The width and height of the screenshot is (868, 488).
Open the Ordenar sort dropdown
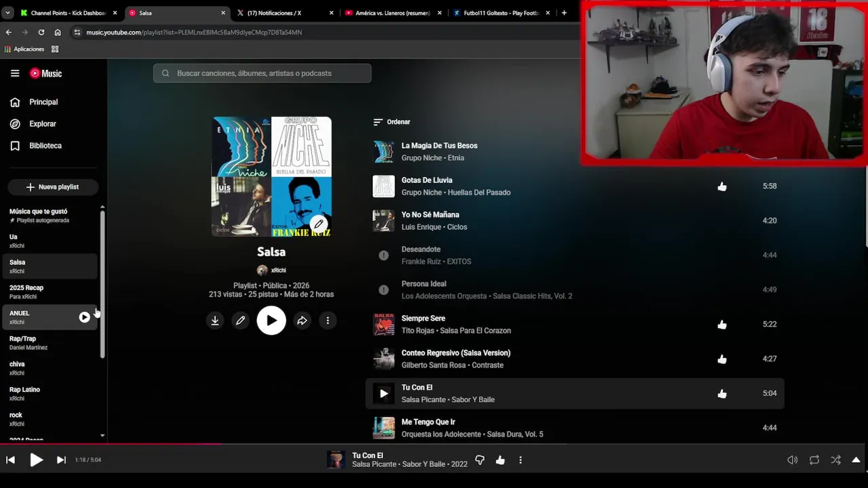tap(392, 122)
